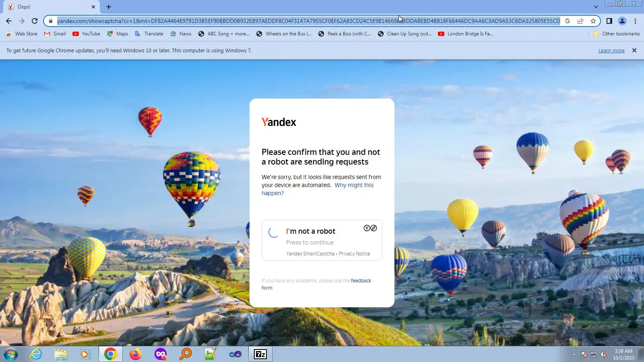
Task: Open the London Bridge Is Fa... bookmark
Action: [466, 34]
